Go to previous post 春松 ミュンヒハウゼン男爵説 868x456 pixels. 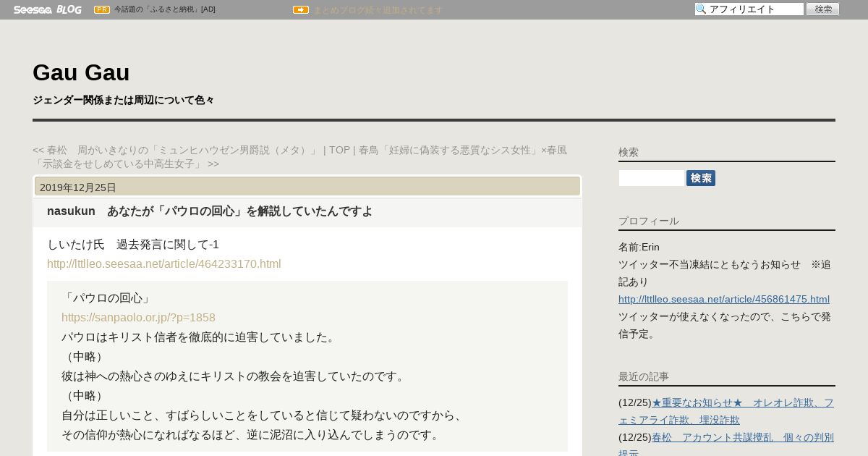point(175,150)
